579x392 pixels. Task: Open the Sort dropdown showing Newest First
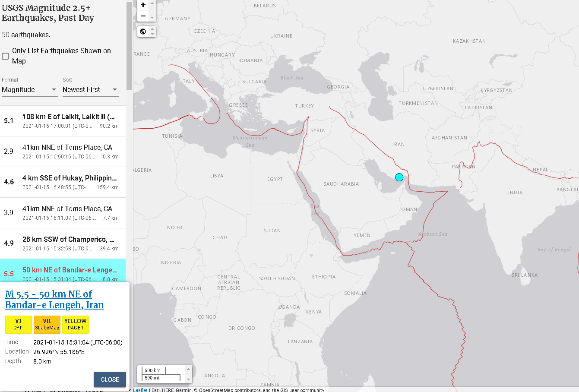pos(90,90)
